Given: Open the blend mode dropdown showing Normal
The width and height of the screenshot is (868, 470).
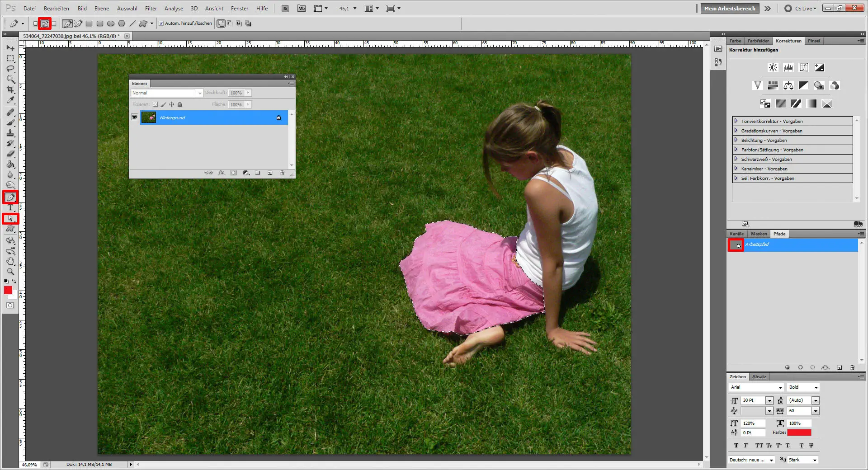Looking at the screenshot, I should [199, 93].
